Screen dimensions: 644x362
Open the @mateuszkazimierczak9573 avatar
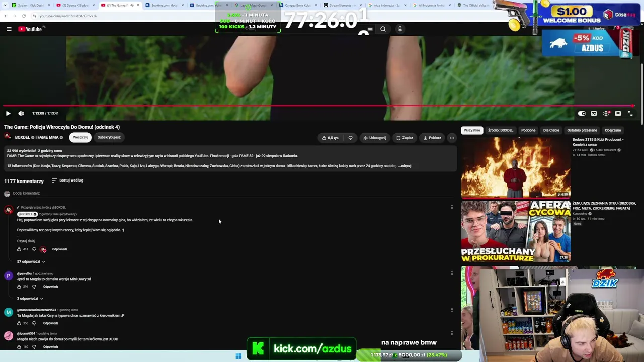(9, 312)
